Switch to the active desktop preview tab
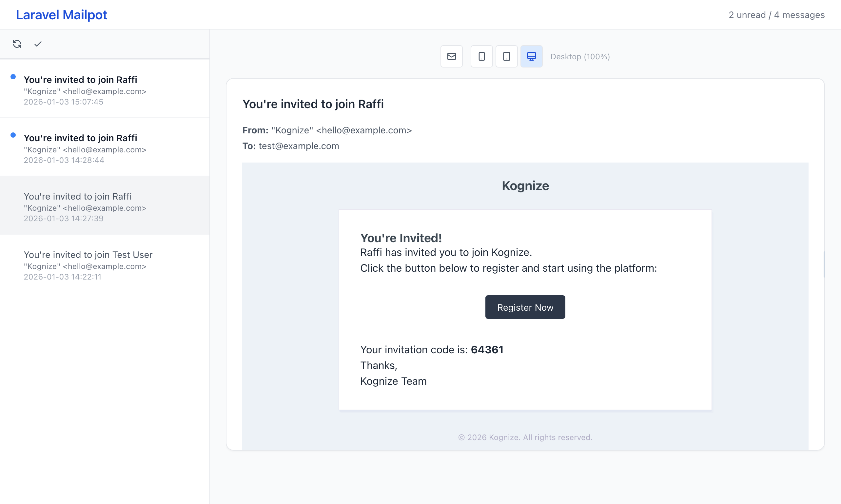 point(531,56)
